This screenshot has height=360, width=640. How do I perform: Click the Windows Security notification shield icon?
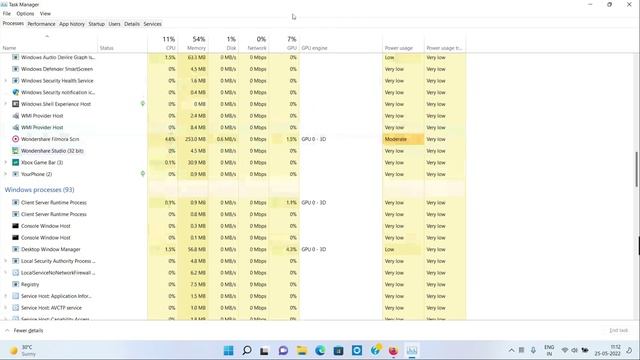[x=16, y=92]
